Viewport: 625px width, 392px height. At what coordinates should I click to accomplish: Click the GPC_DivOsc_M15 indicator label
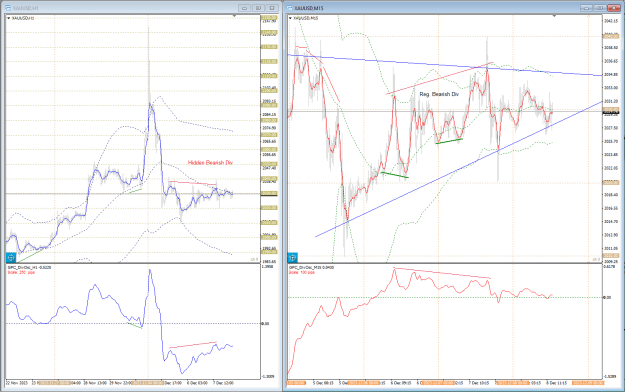pyautogui.click(x=311, y=267)
